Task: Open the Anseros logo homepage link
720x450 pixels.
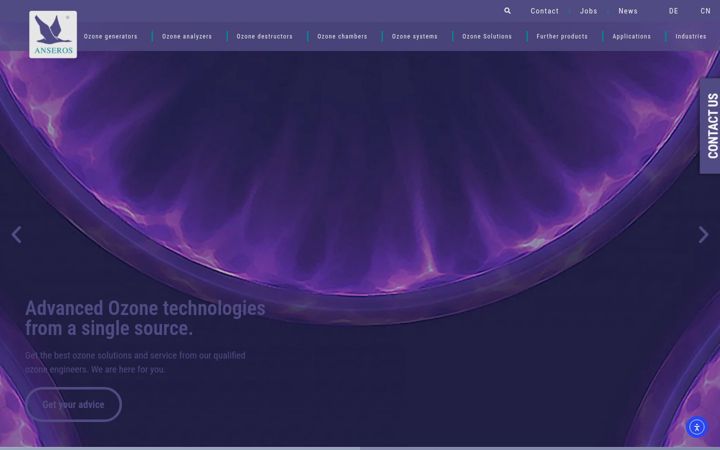Action: coord(53,34)
